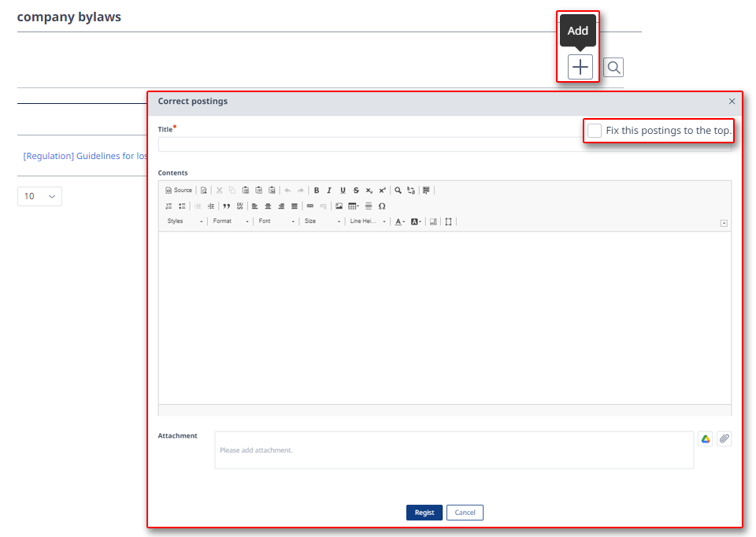Open the Size dropdown menu
756x537 pixels.
click(322, 221)
